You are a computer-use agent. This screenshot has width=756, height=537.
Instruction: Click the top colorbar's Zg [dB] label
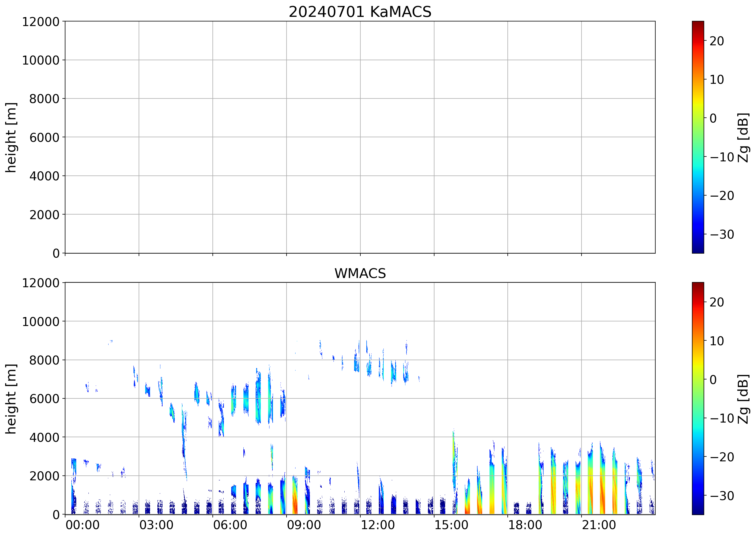(744, 137)
